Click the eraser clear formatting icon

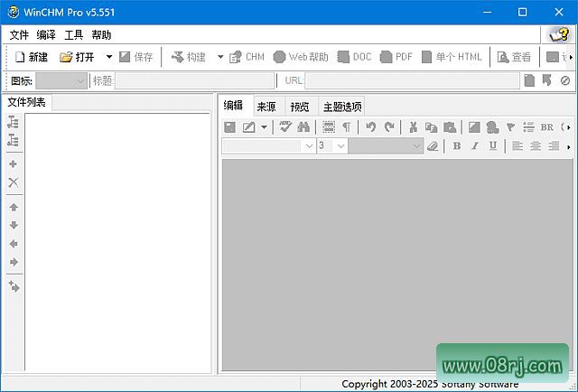(x=433, y=146)
